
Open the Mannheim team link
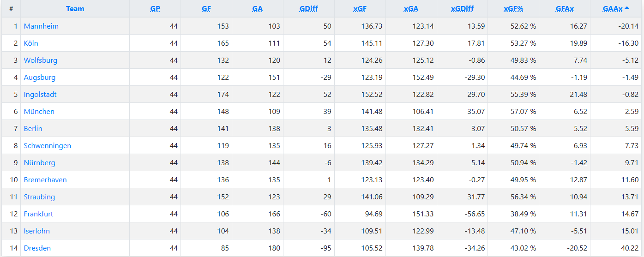coord(41,26)
